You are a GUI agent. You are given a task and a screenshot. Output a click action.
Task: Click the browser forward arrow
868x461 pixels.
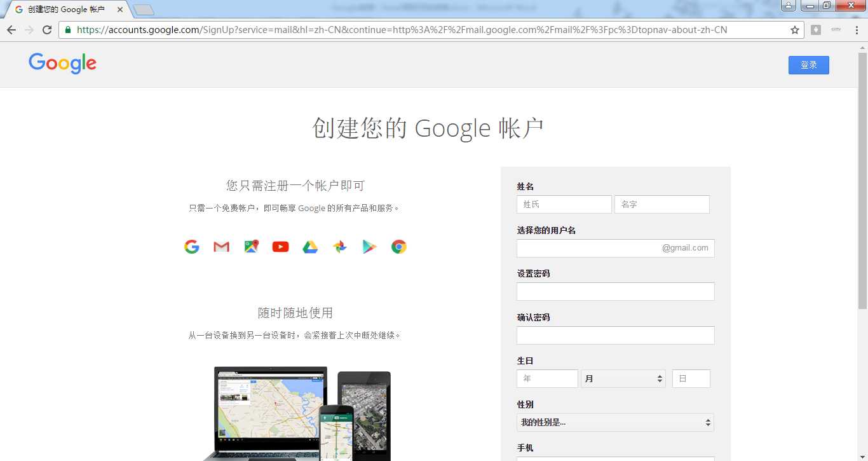point(29,30)
